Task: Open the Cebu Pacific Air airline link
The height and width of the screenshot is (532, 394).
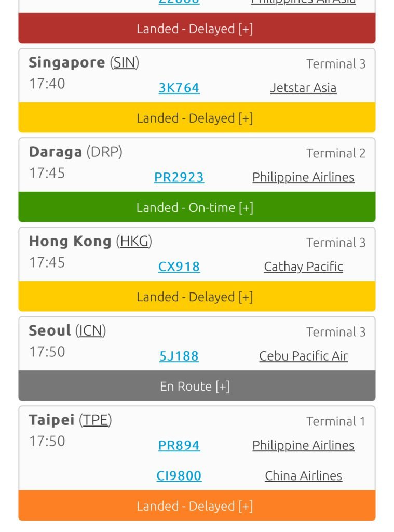Action: tap(303, 356)
